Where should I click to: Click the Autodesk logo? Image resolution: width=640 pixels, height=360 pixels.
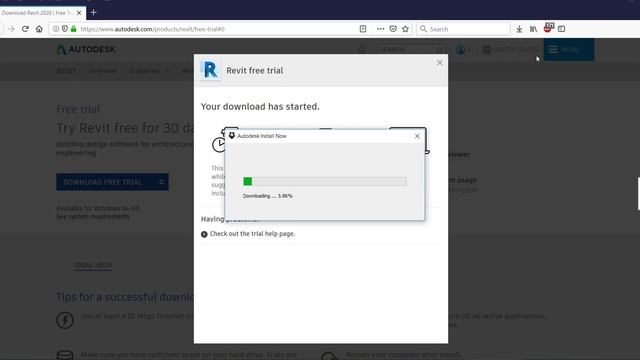click(x=86, y=49)
